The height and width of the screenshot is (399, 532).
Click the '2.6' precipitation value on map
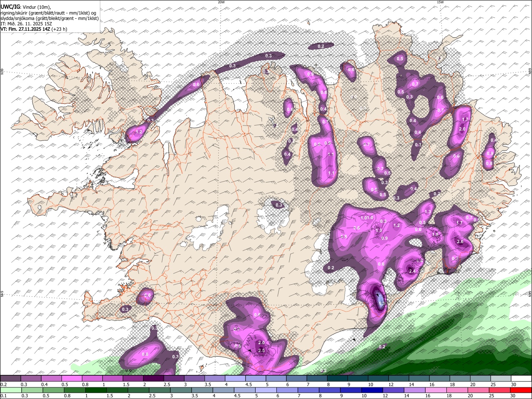(460, 241)
